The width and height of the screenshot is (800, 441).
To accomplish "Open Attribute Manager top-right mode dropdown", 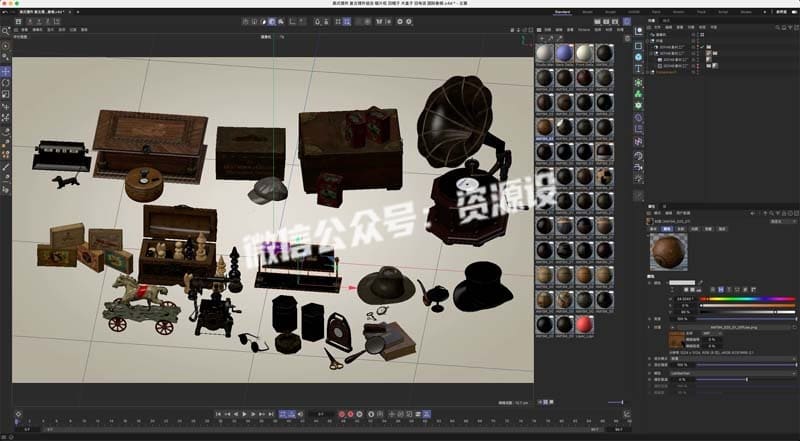I will pos(783,221).
